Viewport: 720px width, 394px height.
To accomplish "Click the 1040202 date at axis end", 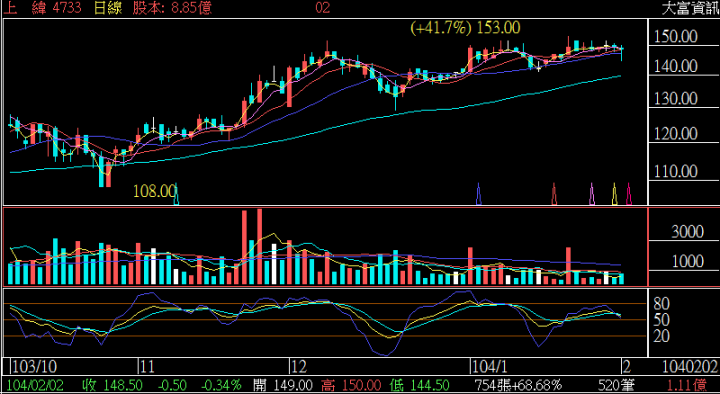I will point(690,366).
